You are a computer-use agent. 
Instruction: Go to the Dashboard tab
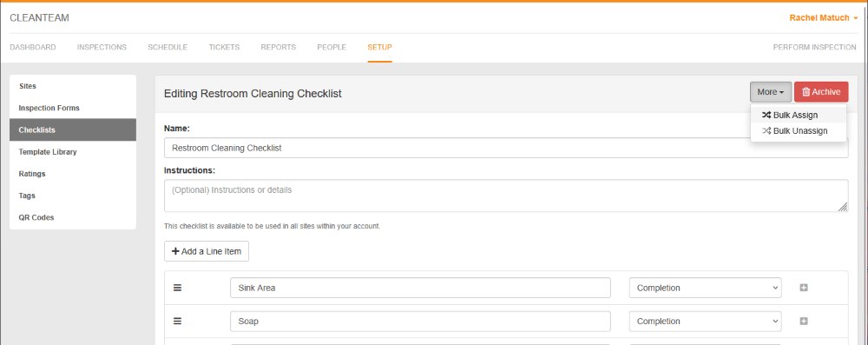[33, 47]
